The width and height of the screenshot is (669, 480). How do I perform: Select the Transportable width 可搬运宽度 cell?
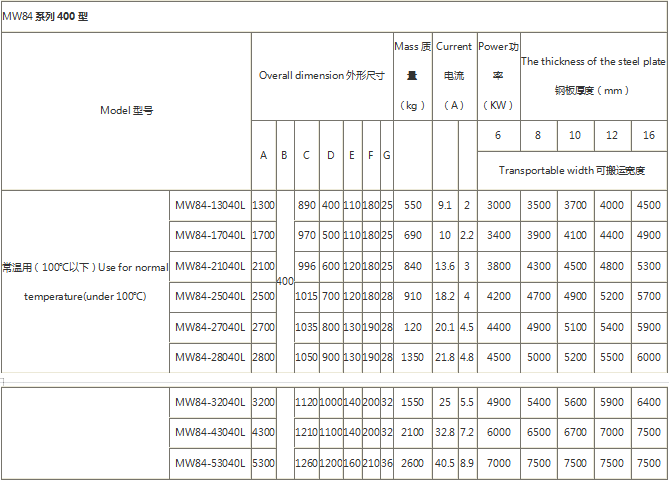572,170
